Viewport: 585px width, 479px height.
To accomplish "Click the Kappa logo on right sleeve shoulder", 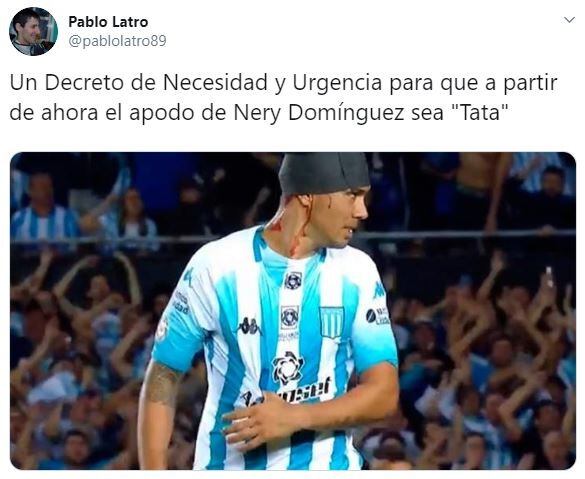I will pos(379,290).
